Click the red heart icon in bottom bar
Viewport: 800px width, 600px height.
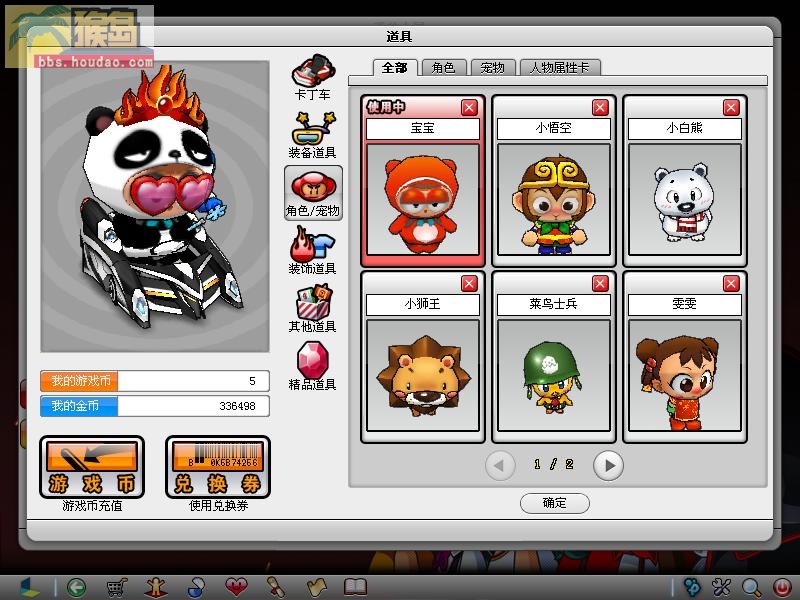[x=236, y=587]
